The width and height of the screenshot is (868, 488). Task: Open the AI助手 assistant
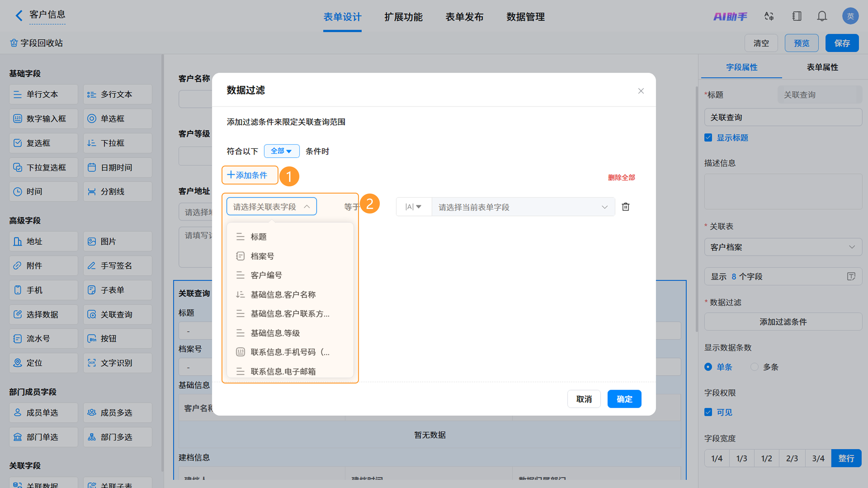(x=730, y=16)
